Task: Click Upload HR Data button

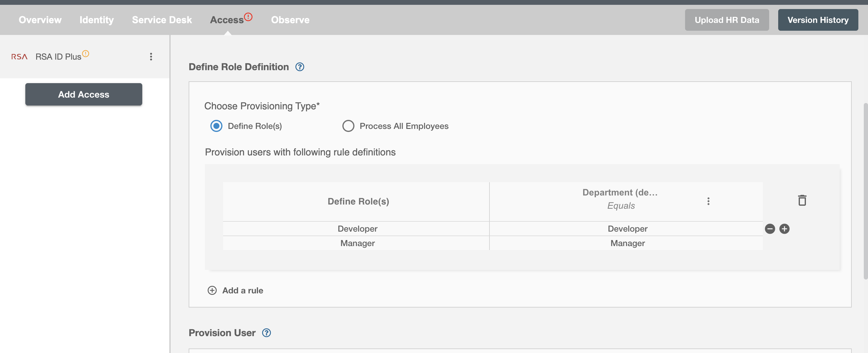Action: (x=727, y=20)
